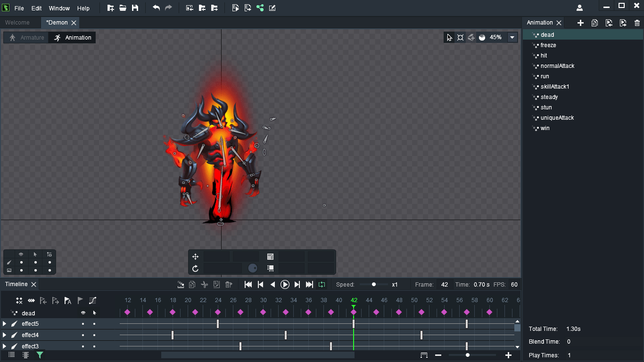Open the Window menu
This screenshot has height=362, width=644.
tap(59, 8)
